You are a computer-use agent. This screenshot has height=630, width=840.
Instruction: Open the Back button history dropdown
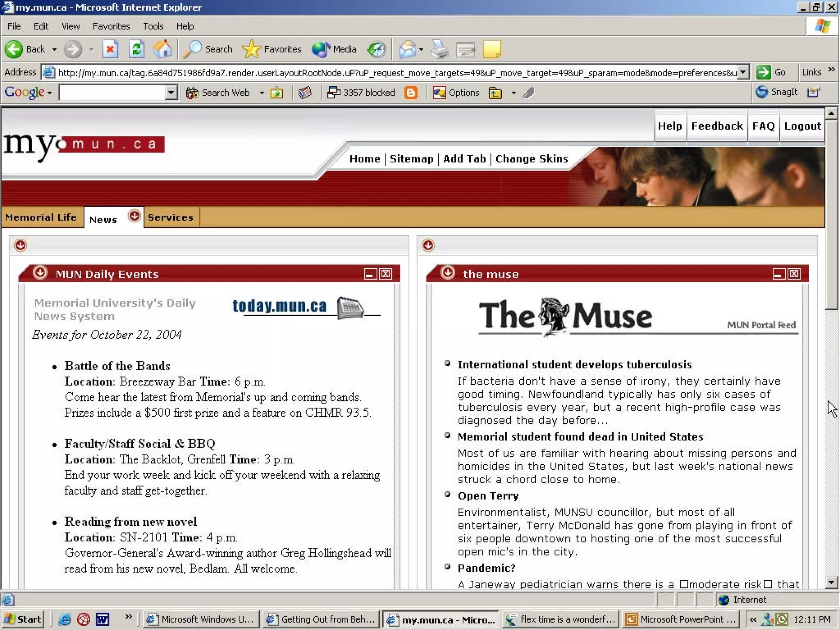[54, 50]
